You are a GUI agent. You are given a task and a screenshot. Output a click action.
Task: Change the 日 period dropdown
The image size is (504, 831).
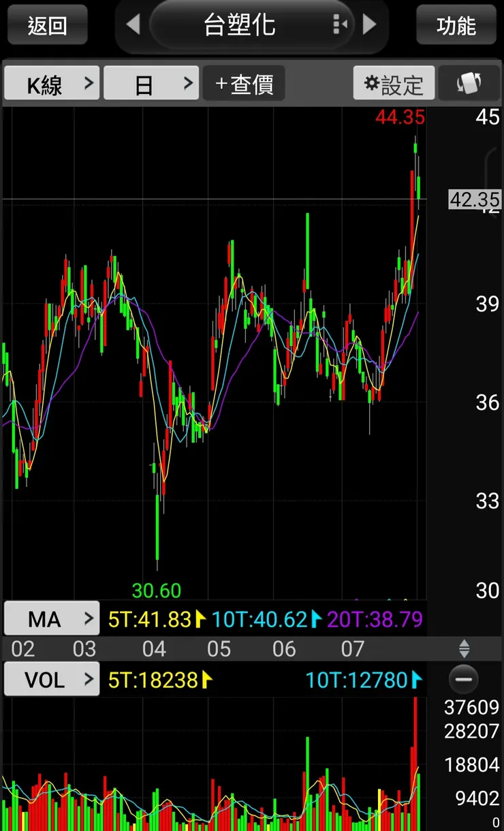[x=151, y=84]
